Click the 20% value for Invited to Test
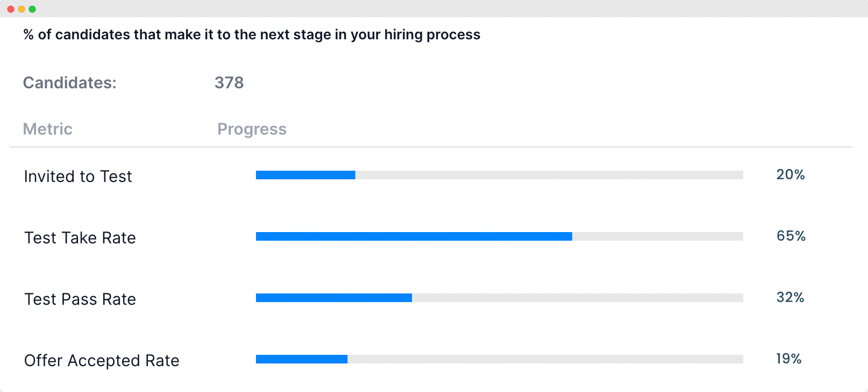 pyautogui.click(x=791, y=174)
